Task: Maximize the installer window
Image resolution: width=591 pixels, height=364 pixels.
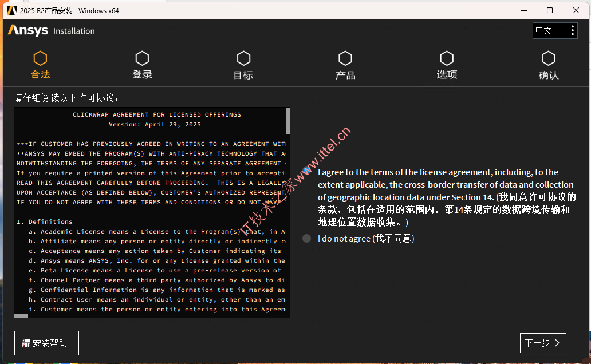Action: (x=550, y=10)
